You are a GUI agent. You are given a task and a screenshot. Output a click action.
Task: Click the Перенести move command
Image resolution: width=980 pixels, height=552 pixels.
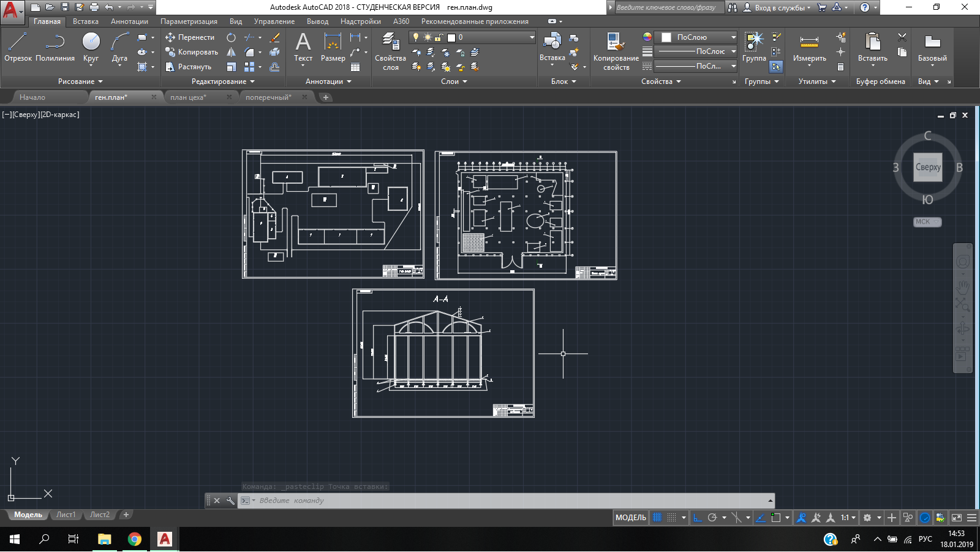190,37
